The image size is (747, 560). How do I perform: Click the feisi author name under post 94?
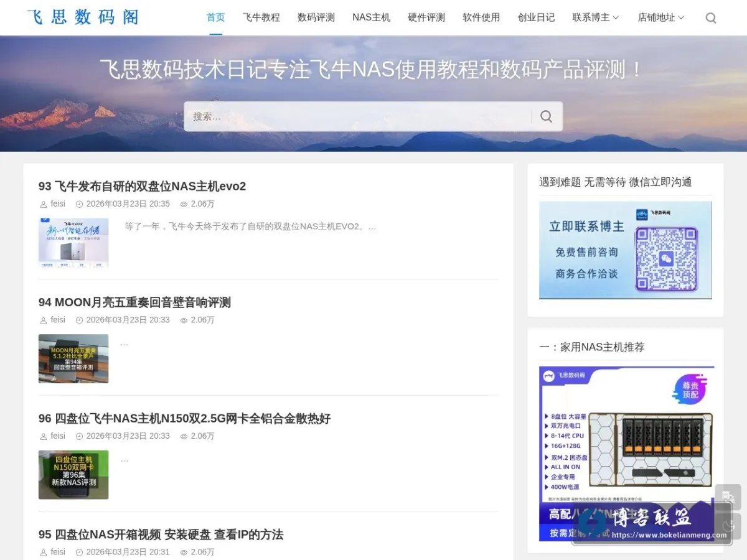[58, 320]
